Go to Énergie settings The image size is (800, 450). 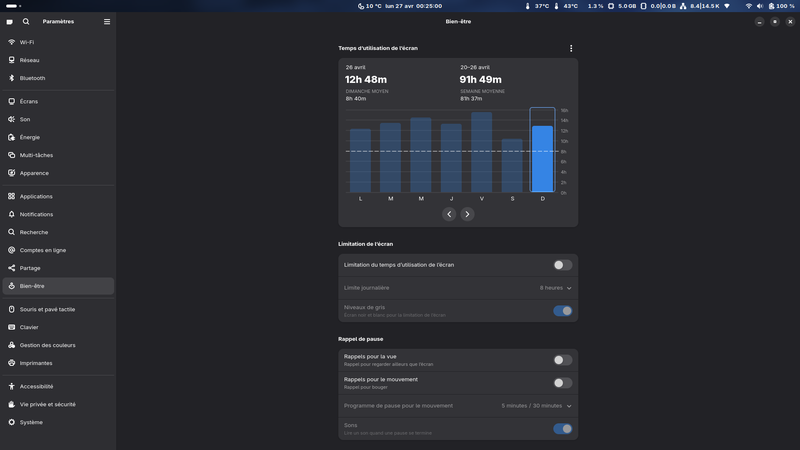(58, 137)
